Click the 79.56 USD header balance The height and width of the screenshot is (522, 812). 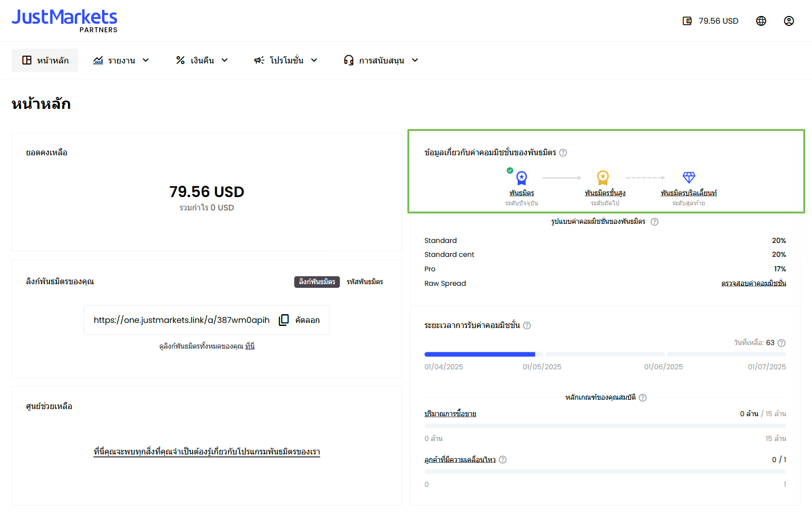tap(719, 21)
